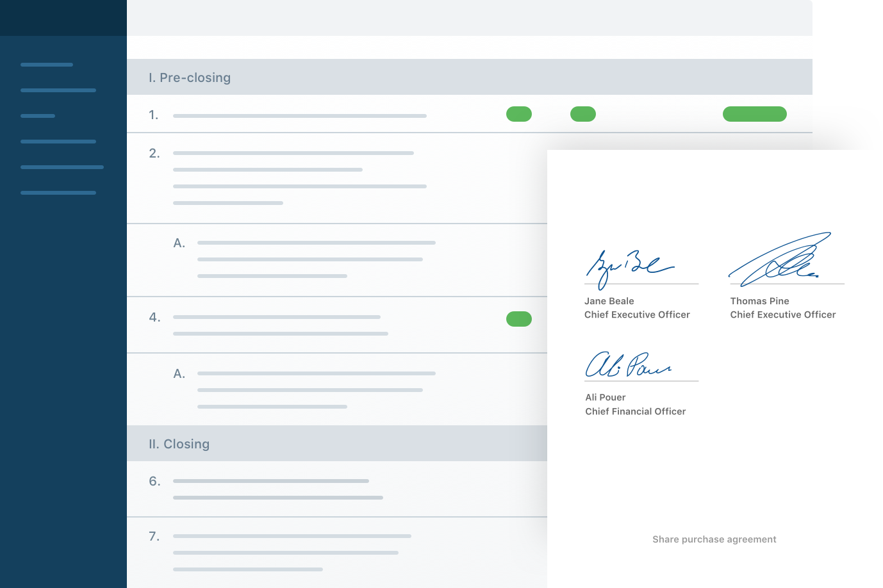883x588 pixels.
Task: Select the fifth, longest sidebar menu item
Action: pyautogui.click(x=62, y=167)
